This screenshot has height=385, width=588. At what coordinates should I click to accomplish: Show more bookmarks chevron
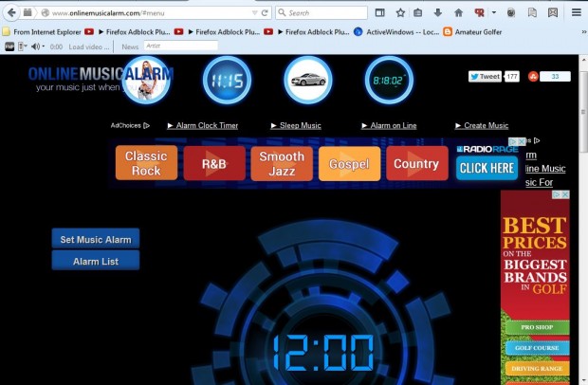point(583,32)
